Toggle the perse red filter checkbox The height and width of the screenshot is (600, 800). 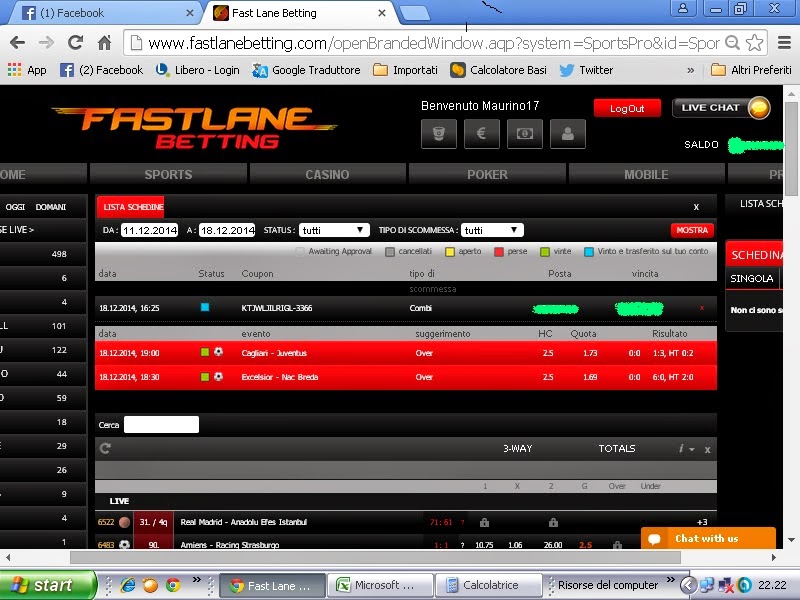point(499,252)
